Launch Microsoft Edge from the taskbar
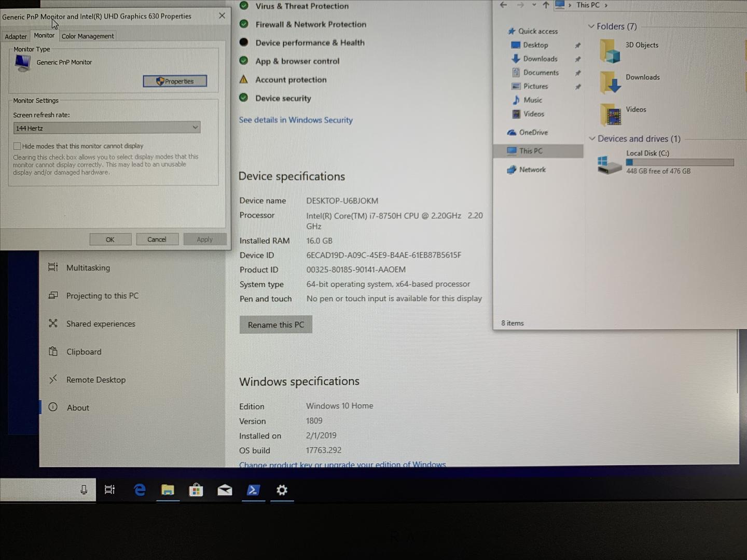The image size is (747, 560). [x=140, y=489]
